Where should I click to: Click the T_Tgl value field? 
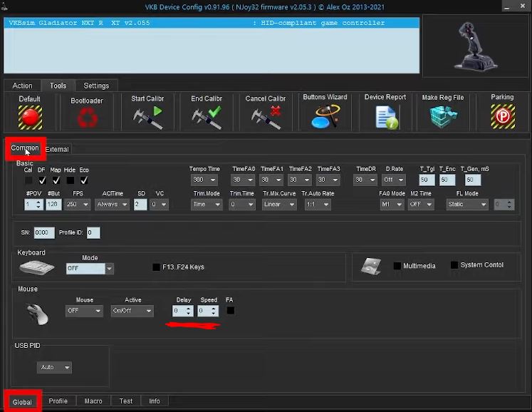(x=427, y=180)
